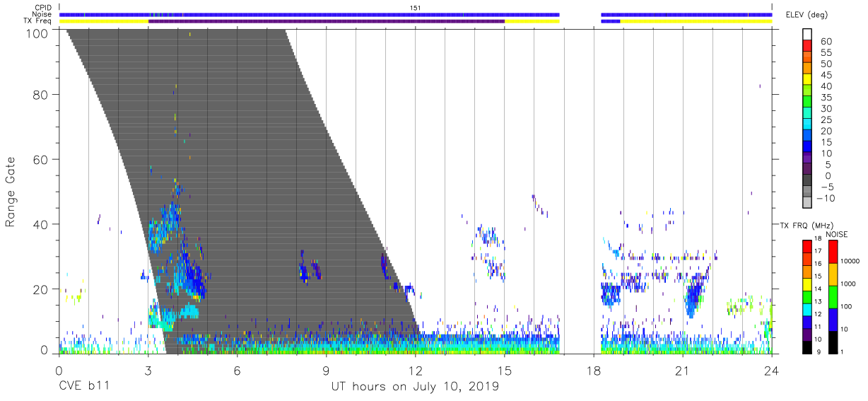Screen dimensions: 868x401
Task: Click the 12 tick on UT hours axis
Action: coord(416,370)
